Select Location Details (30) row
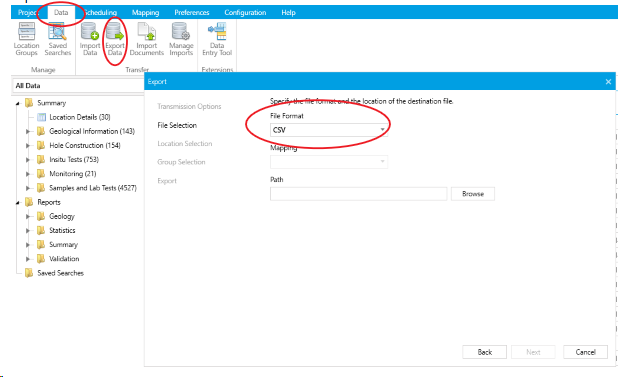Screen dimensions: 638x377 click(80, 117)
